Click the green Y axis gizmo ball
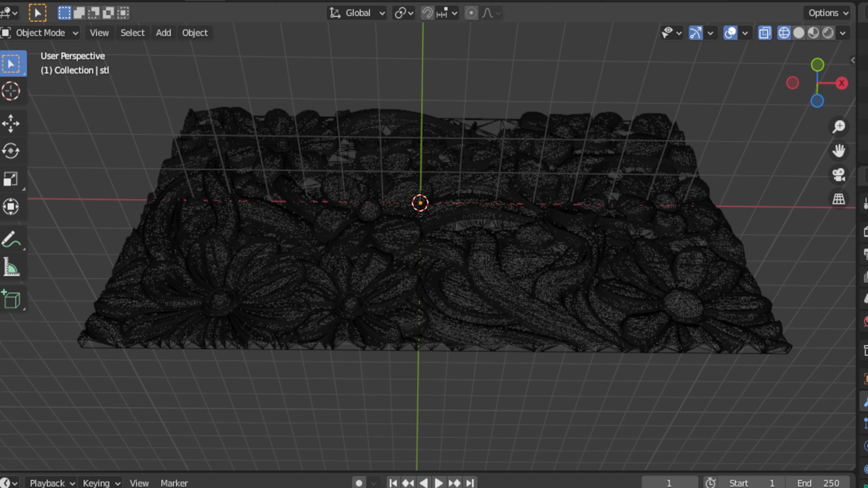868x488 pixels. (x=817, y=65)
